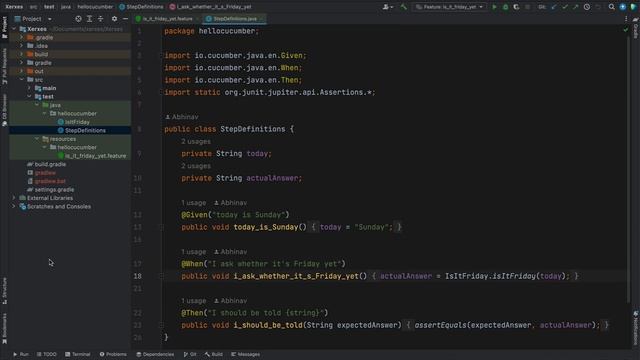Start the Debug configuration button
This screenshot has width=640, height=360.
tap(505, 7)
